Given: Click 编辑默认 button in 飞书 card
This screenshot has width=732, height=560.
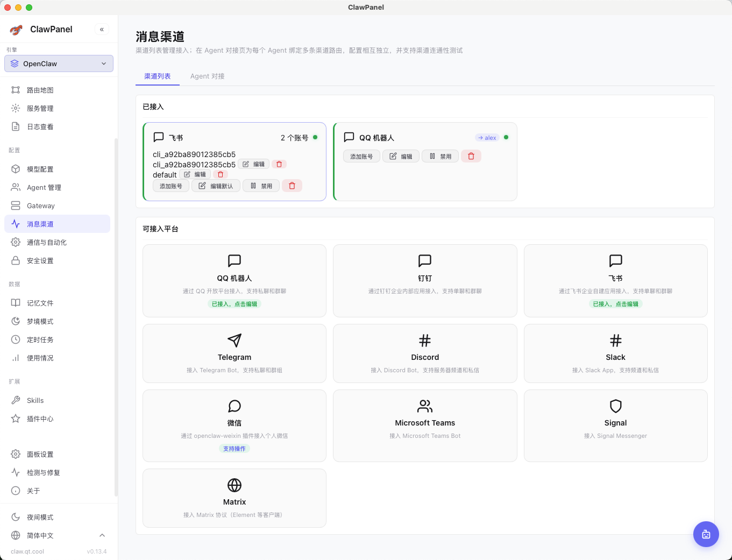Looking at the screenshot, I should (x=216, y=186).
